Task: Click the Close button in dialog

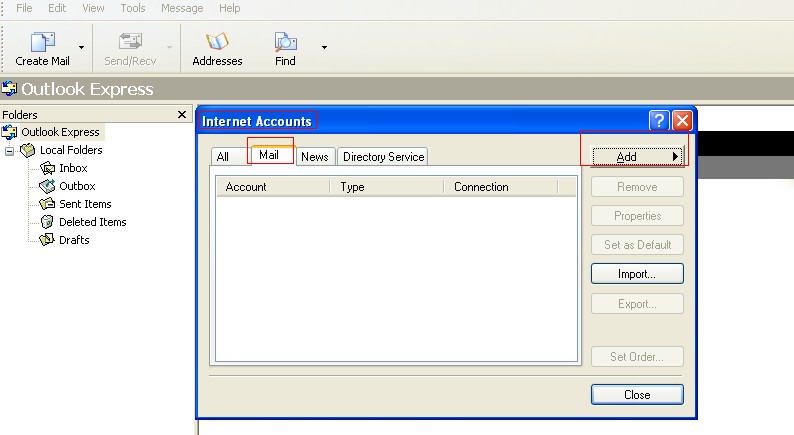Action: [x=636, y=395]
